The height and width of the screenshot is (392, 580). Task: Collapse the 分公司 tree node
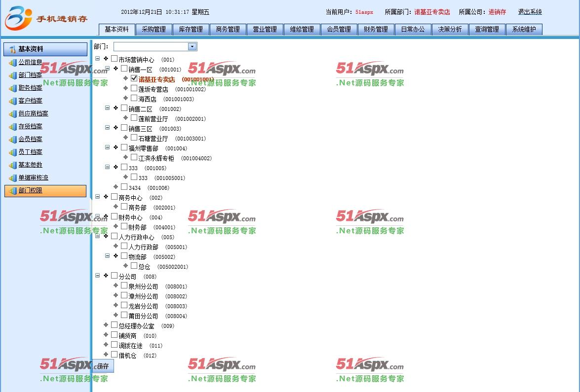click(97, 276)
